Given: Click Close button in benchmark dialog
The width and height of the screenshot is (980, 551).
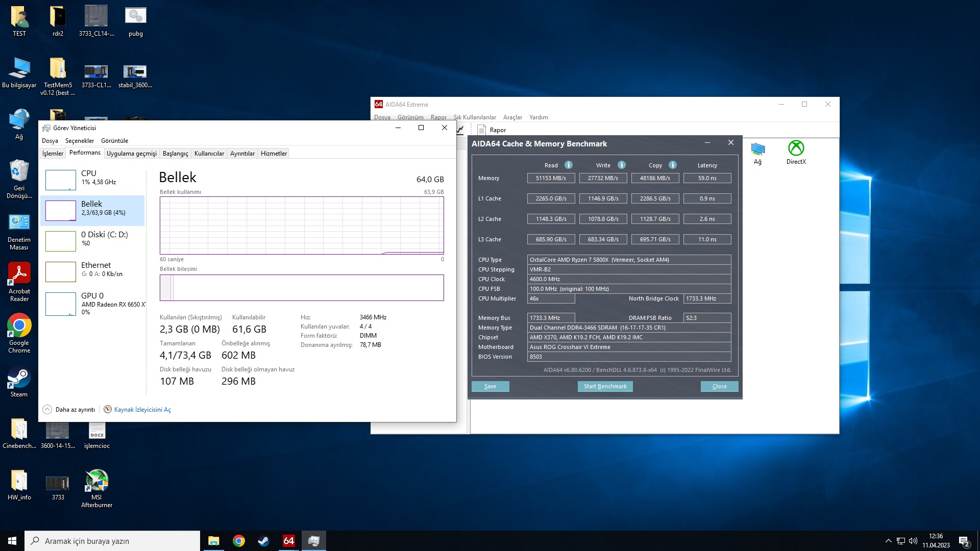Looking at the screenshot, I should tap(719, 386).
